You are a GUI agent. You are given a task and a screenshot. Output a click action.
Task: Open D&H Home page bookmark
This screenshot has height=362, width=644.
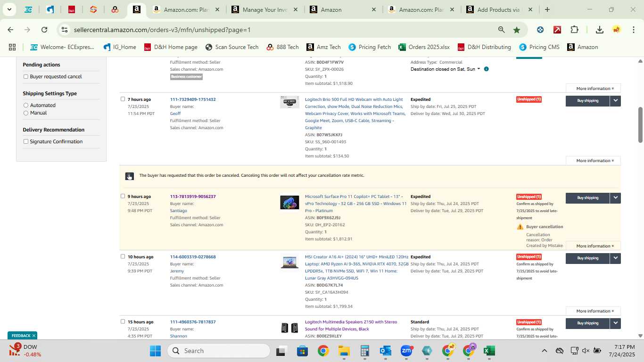[171, 47]
